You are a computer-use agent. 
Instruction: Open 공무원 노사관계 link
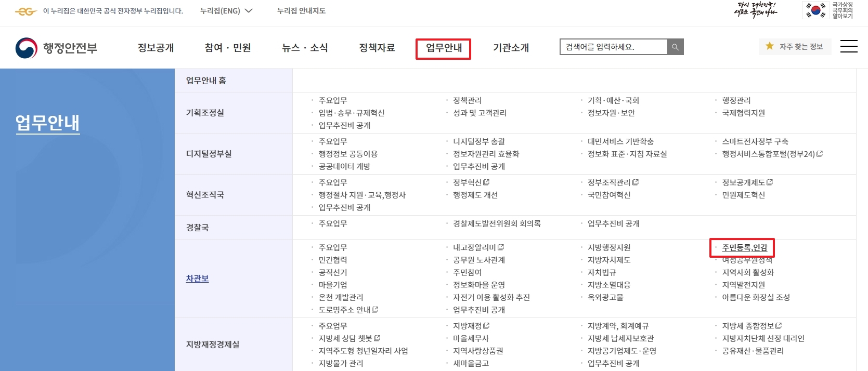[x=479, y=260]
